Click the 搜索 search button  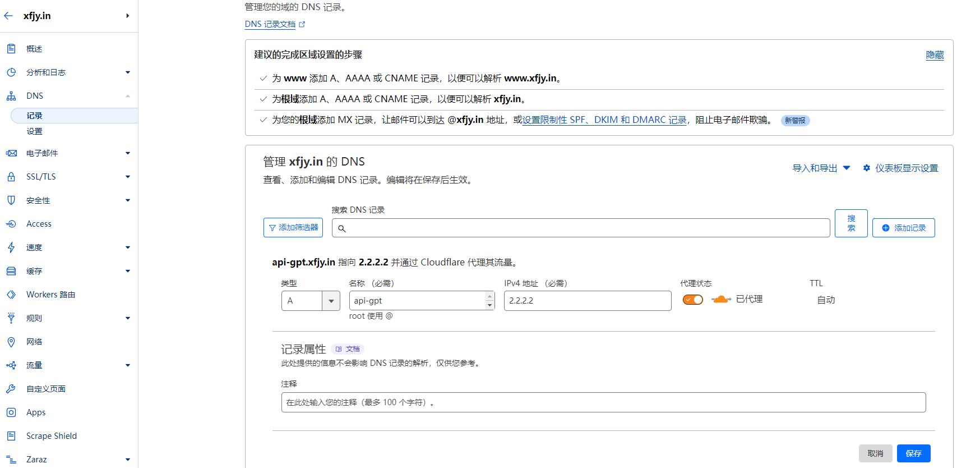pos(851,223)
